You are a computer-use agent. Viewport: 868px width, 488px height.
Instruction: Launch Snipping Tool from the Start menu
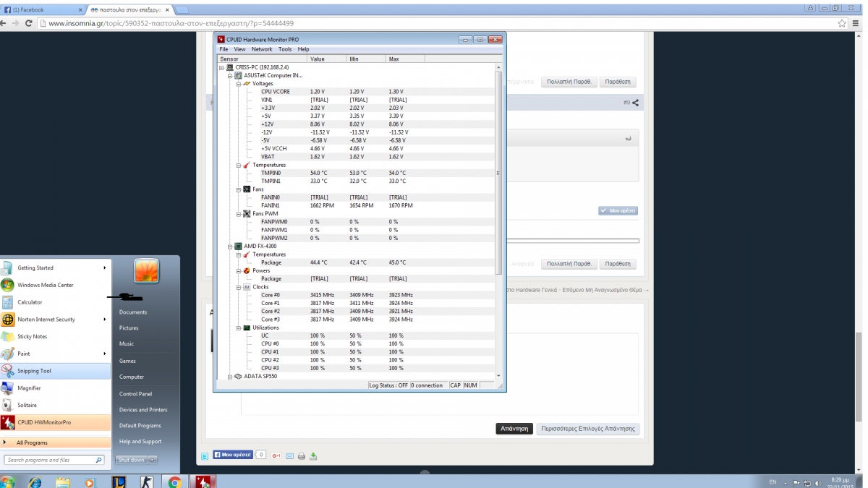55,371
